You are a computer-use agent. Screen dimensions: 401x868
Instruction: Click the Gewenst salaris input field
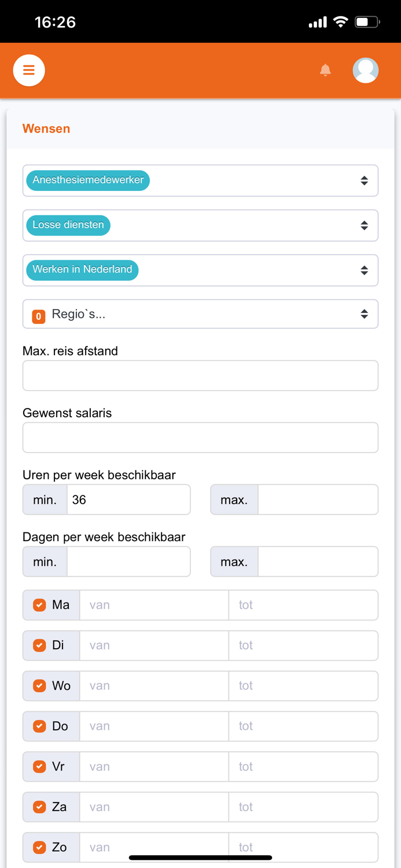pyautogui.click(x=200, y=437)
